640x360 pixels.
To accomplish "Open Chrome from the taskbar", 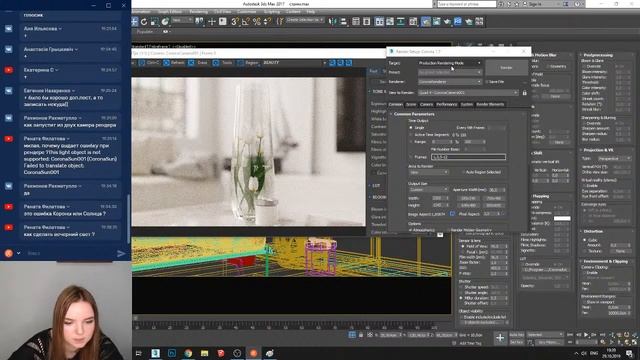I will click(x=188, y=353).
